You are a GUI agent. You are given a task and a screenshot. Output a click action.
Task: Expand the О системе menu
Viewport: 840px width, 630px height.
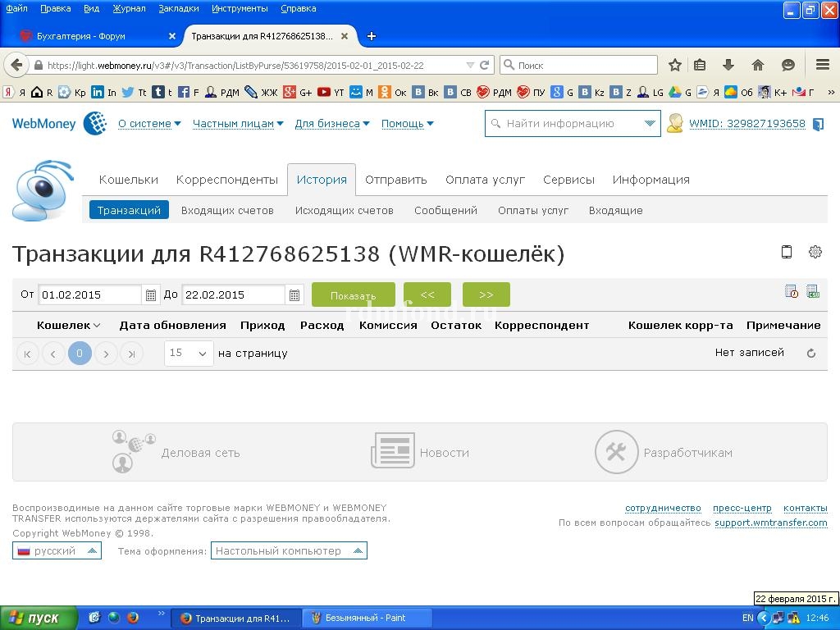click(149, 124)
